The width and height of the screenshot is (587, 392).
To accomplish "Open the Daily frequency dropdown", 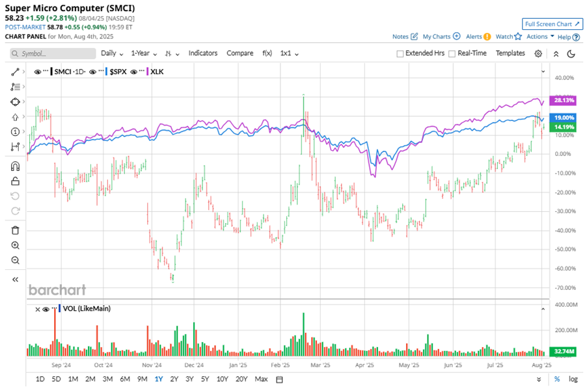I will [112, 53].
